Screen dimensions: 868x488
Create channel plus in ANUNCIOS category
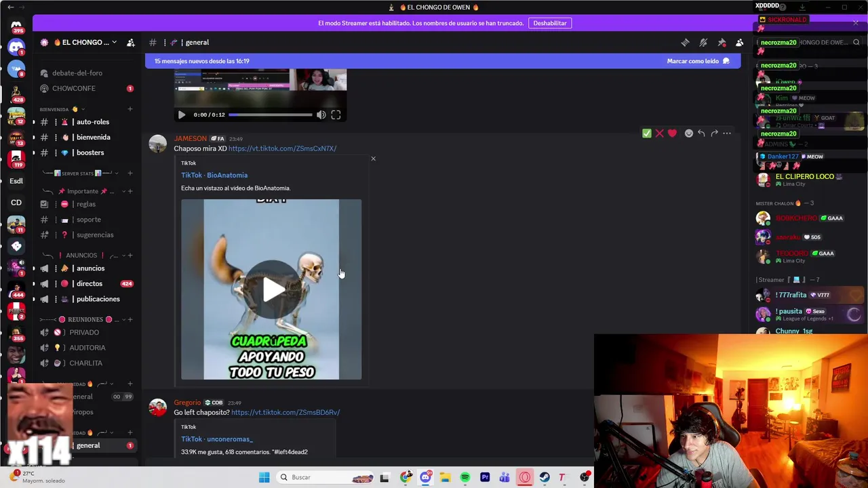click(x=130, y=256)
